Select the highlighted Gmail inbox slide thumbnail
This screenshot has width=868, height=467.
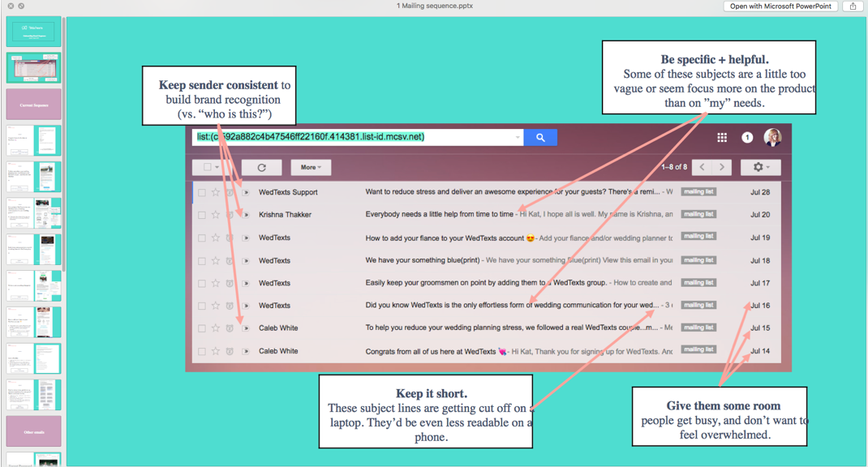click(x=34, y=67)
